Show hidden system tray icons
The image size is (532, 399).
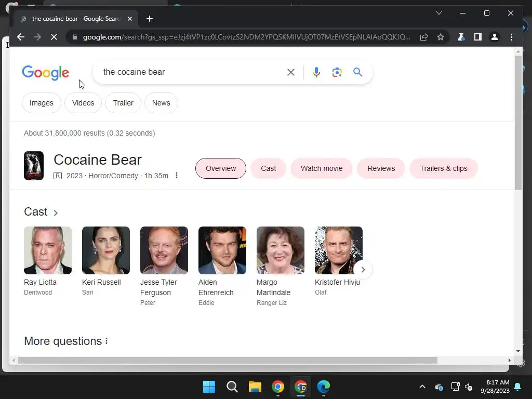[x=422, y=387]
